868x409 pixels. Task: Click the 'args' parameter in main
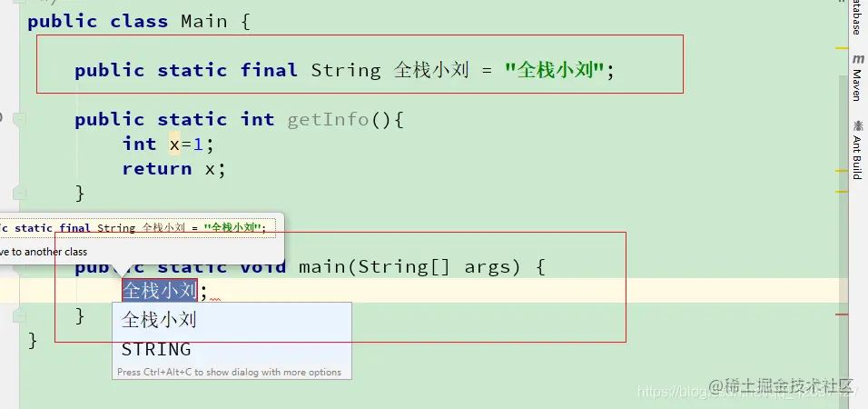487,267
